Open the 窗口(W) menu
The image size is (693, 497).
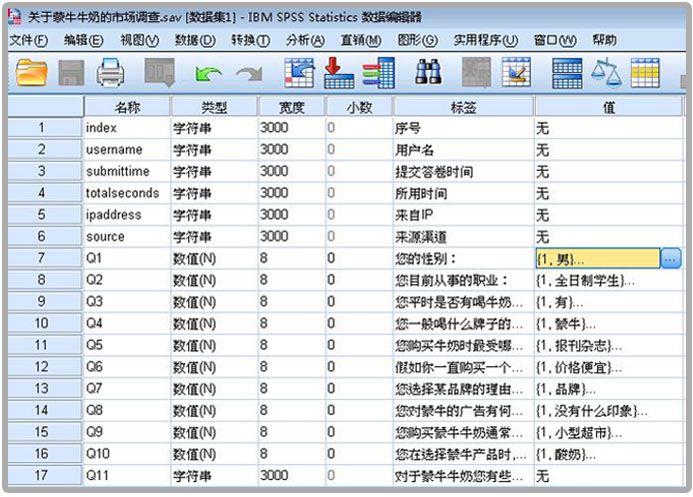click(555, 41)
